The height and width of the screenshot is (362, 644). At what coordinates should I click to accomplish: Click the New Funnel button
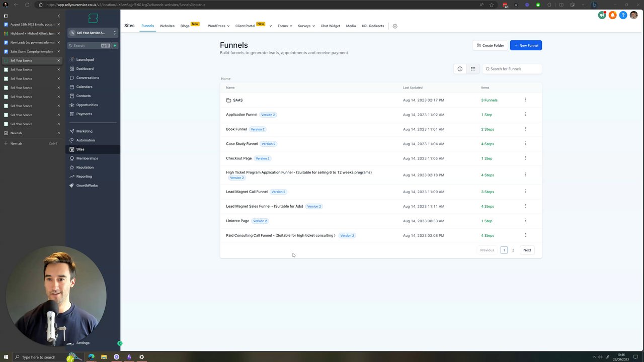(526, 45)
